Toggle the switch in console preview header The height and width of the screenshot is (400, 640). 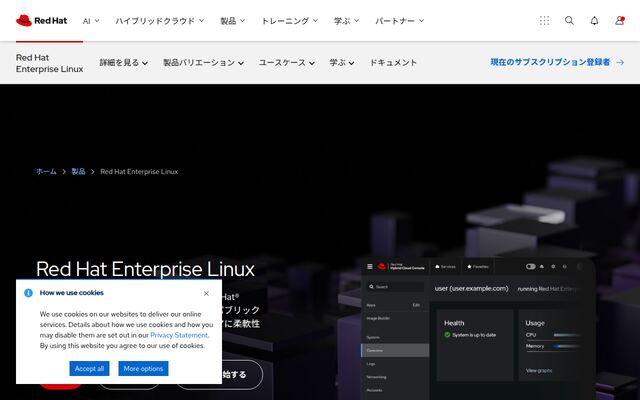click(x=531, y=267)
